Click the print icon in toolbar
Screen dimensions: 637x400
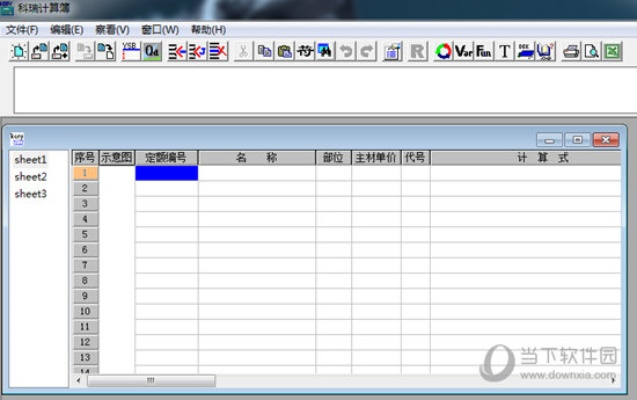click(571, 51)
